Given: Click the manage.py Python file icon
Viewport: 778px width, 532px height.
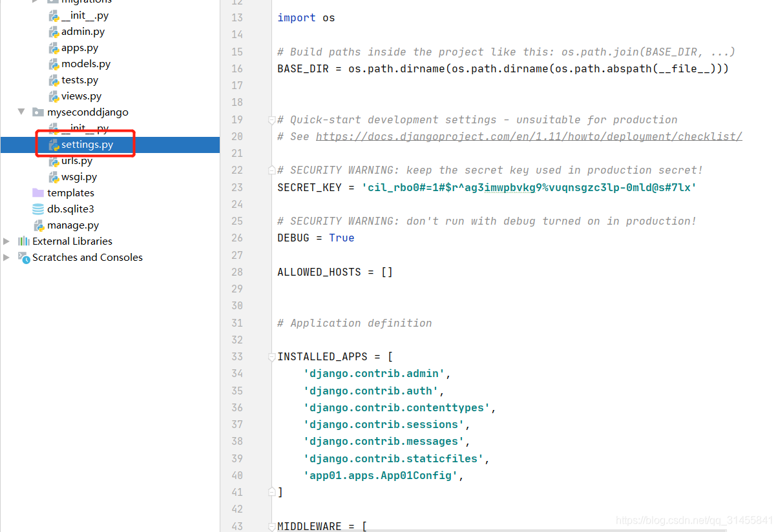Looking at the screenshot, I should (x=40, y=225).
